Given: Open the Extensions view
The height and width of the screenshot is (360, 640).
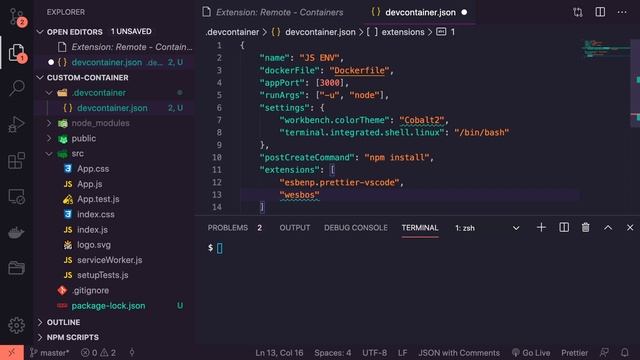Looking at the screenshot, I should (x=16, y=160).
